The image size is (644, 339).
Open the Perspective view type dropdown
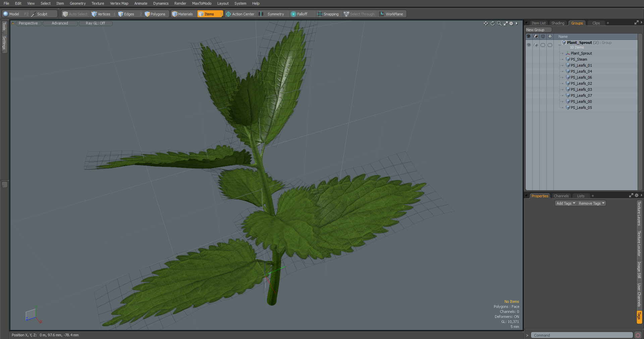[29, 23]
